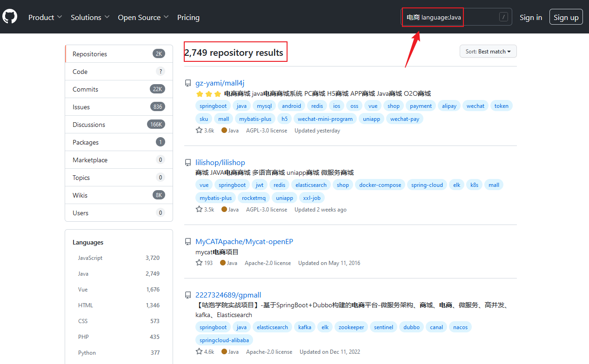Click the nacos topic tag
The image size is (589, 364).
click(461, 327)
